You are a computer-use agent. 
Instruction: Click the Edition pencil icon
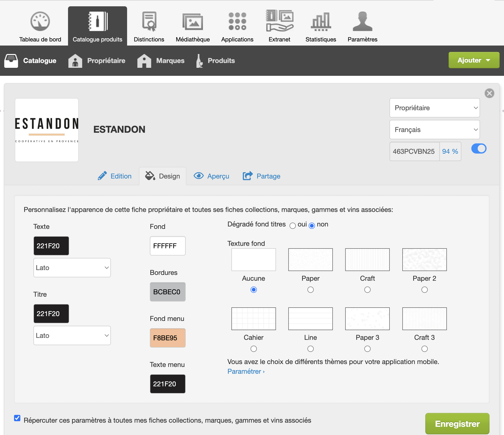(x=102, y=176)
